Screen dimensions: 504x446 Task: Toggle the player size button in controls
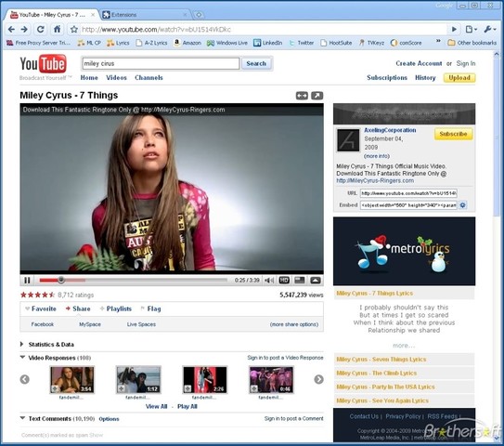(x=300, y=281)
